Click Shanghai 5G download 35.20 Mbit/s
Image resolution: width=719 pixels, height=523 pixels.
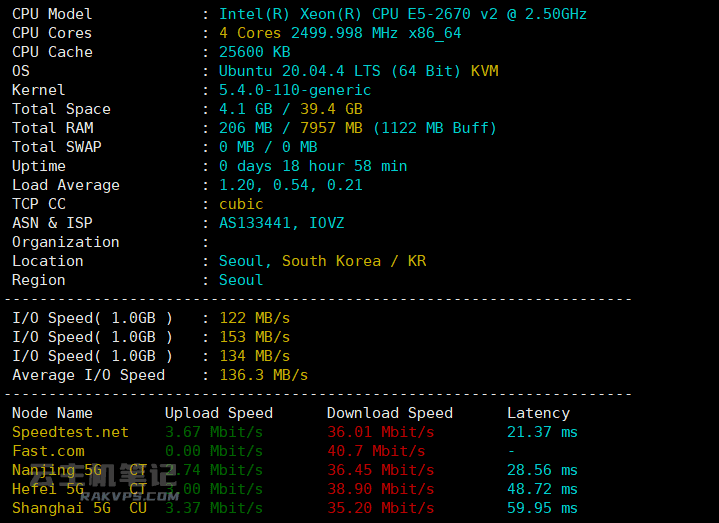point(381,508)
